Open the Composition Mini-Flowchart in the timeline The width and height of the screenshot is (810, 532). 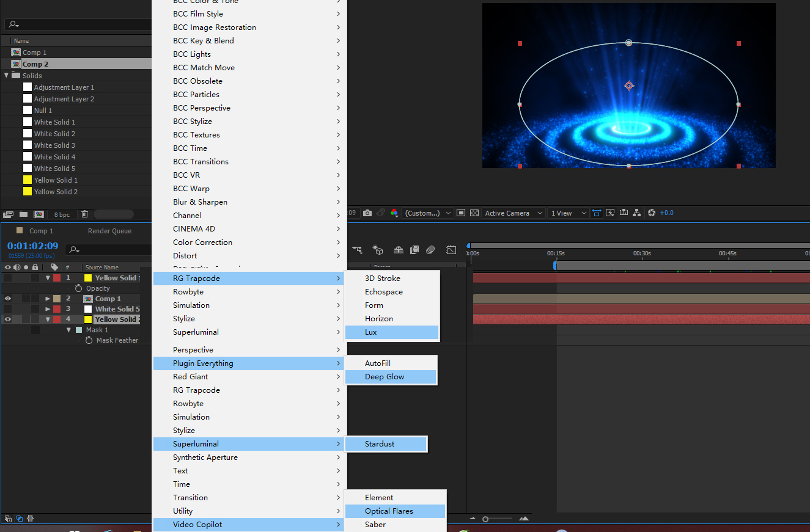[x=358, y=250]
